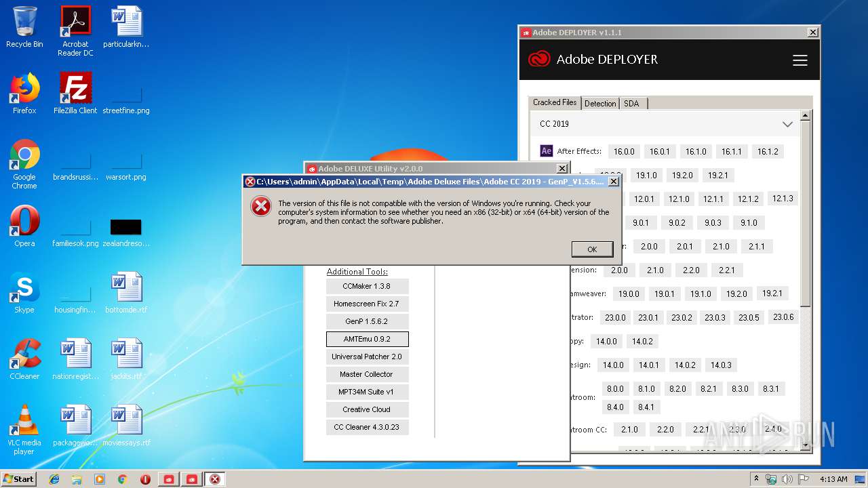Click the CCMaker 1.3.8 button
This screenshot has width=868, height=488.
tap(367, 286)
